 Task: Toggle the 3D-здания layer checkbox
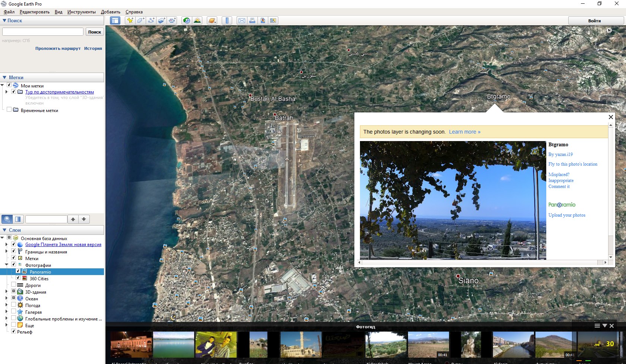click(x=14, y=291)
